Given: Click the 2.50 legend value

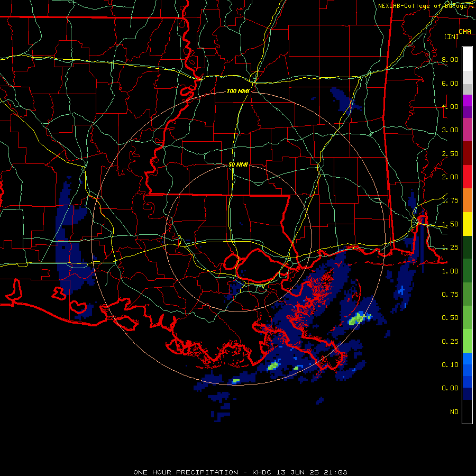Looking at the screenshot, I should [450, 153].
